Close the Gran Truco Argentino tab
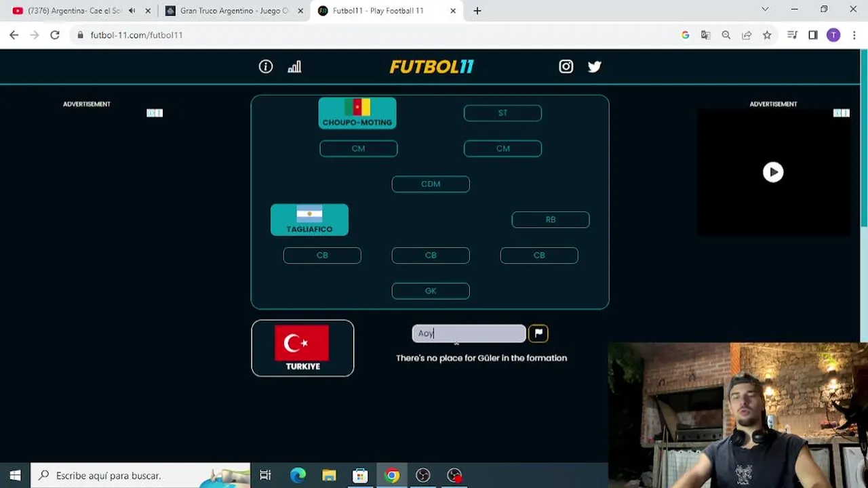The height and width of the screenshot is (488, 868). pos(300,11)
